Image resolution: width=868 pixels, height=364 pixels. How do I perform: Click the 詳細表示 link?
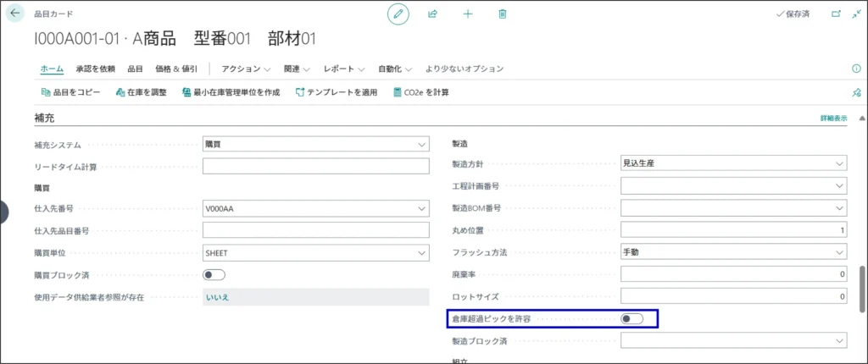click(x=833, y=119)
